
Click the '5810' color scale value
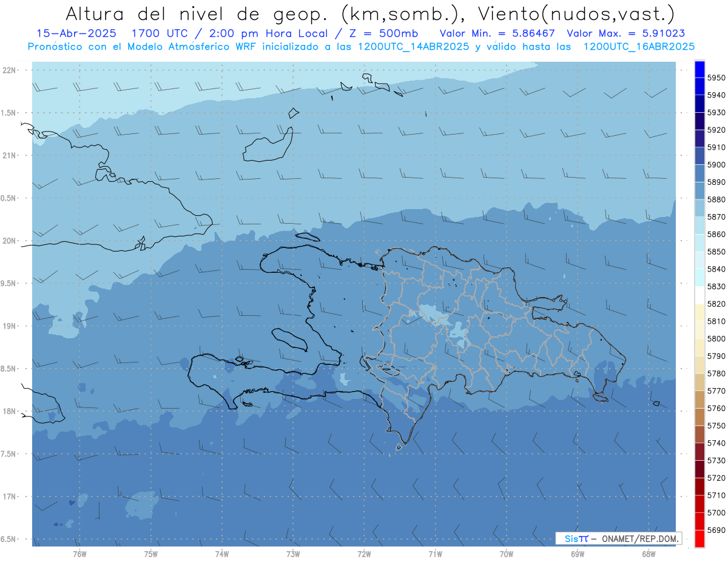click(x=716, y=321)
